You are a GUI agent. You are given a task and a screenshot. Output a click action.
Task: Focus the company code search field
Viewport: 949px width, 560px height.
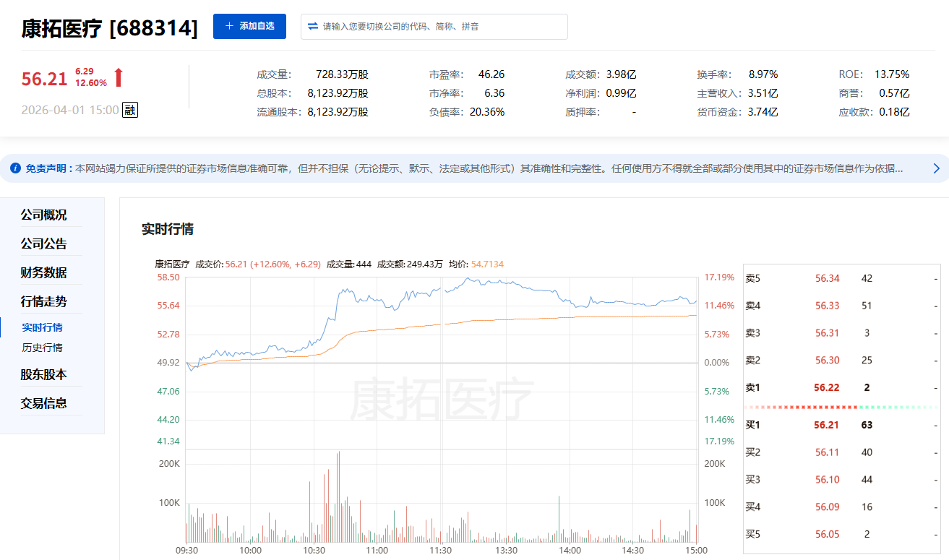pyautogui.click(x=434, y=27)
